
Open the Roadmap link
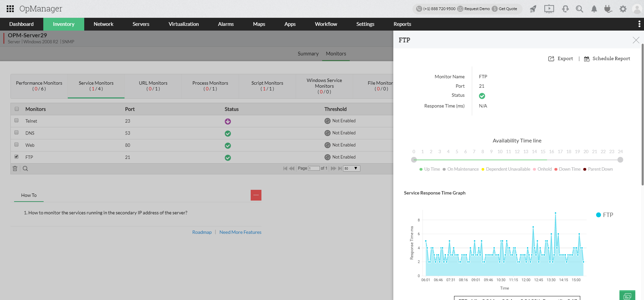(x=202, y=232)
